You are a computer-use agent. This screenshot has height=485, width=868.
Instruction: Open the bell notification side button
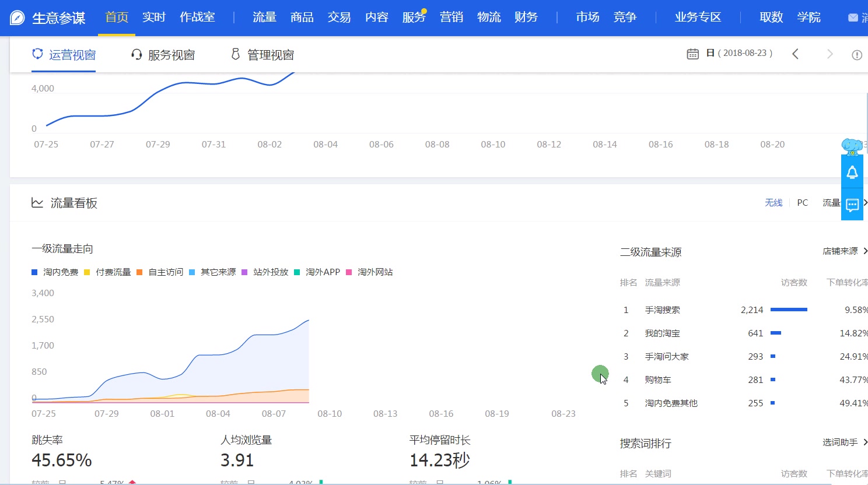852,173
